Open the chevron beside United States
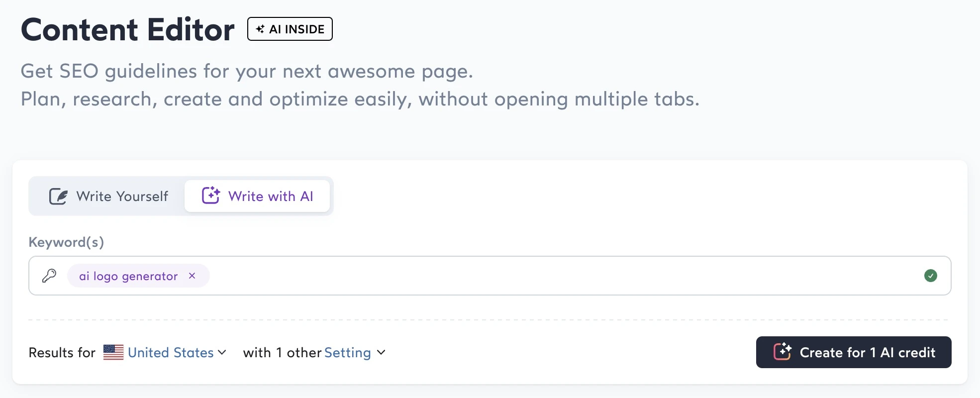The width and height of the screenshot is (980, 398). point(222,352)
